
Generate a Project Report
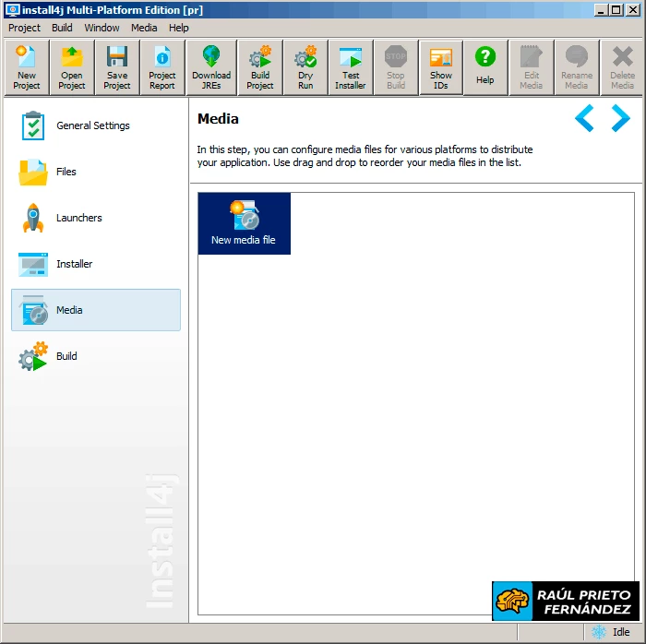pos(162,67)
